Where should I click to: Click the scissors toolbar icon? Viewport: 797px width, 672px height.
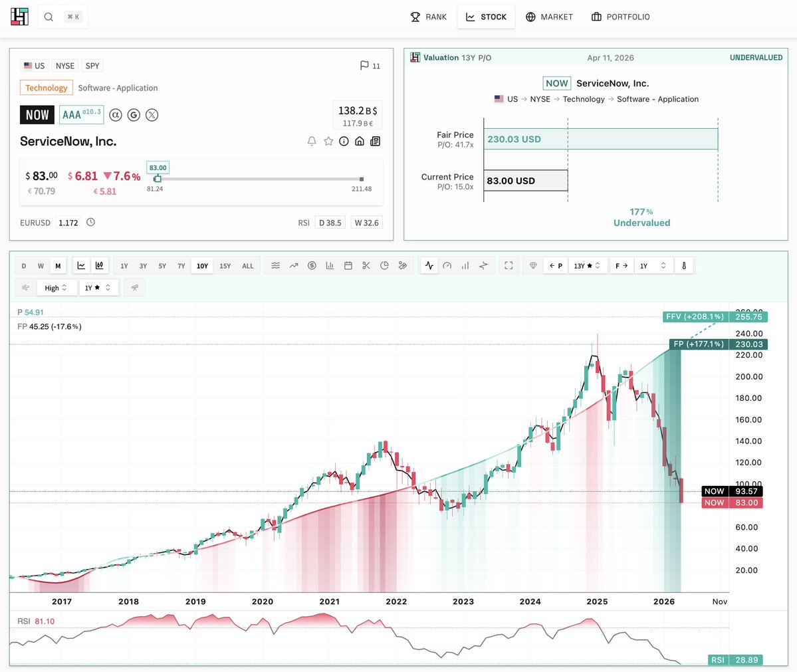pos(366,265)
